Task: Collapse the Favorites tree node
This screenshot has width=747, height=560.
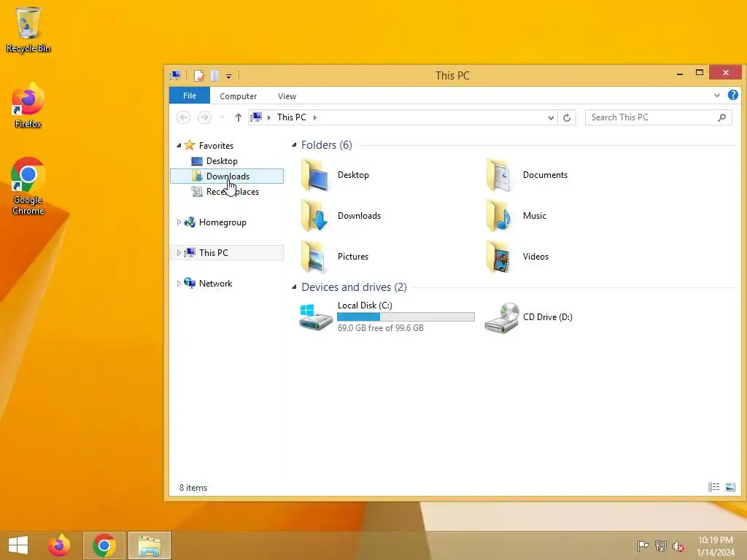Action: click(179, 145)
